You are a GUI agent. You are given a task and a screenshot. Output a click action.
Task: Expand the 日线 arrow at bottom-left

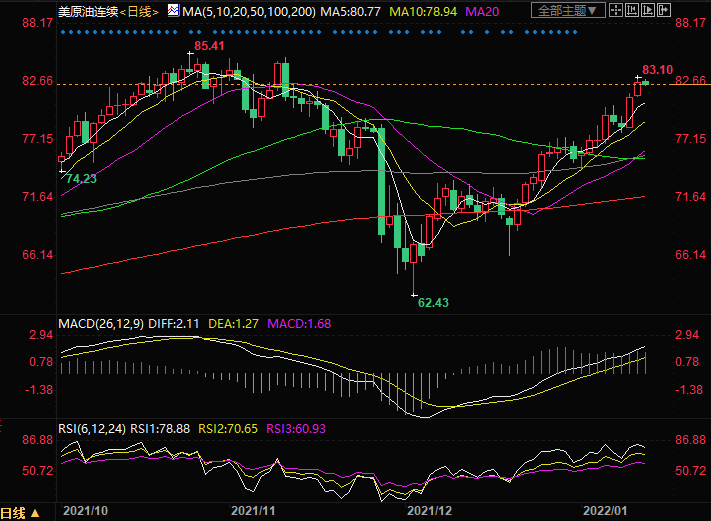[x=36, y=512]
